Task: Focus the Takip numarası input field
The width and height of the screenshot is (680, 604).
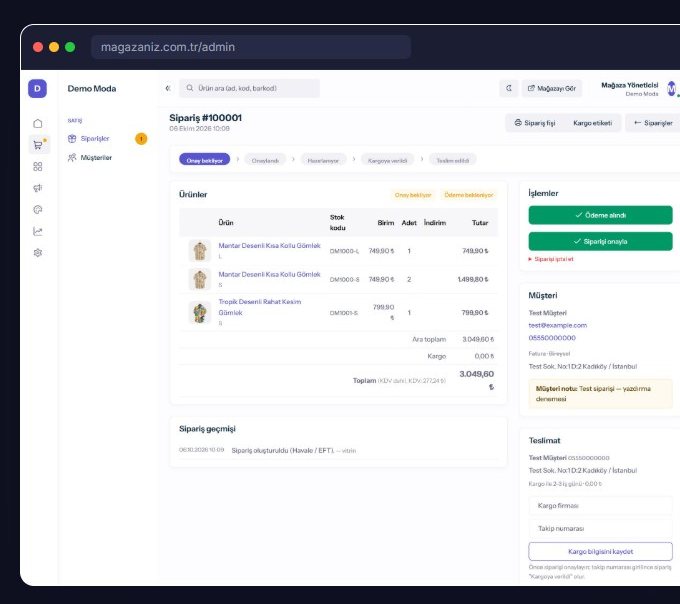Action: click(600, 528)
